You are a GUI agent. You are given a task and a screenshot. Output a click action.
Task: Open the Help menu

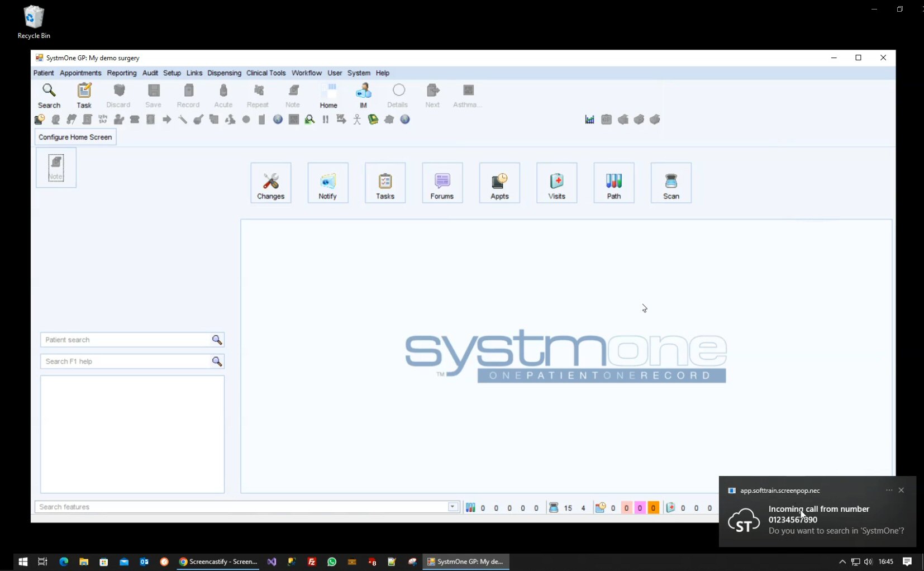[x=383, y=73]
